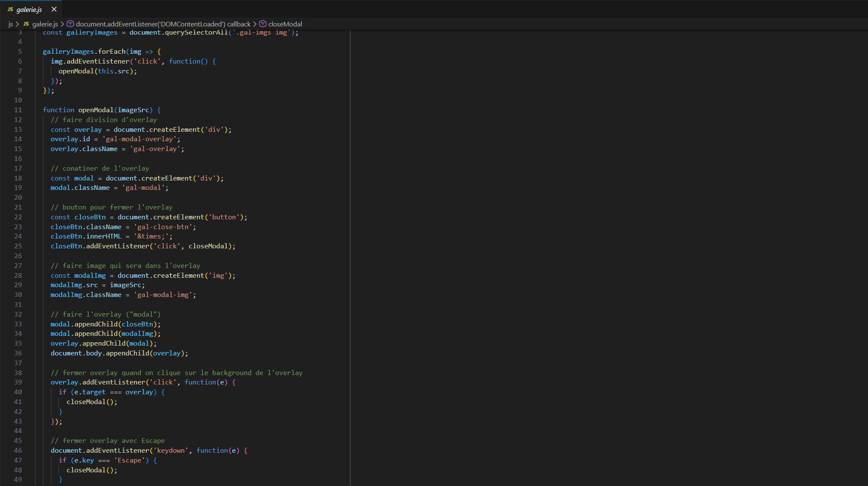Place cursor on the openModal function name
The height and width of the screenshot is (486, 868).
95,110
